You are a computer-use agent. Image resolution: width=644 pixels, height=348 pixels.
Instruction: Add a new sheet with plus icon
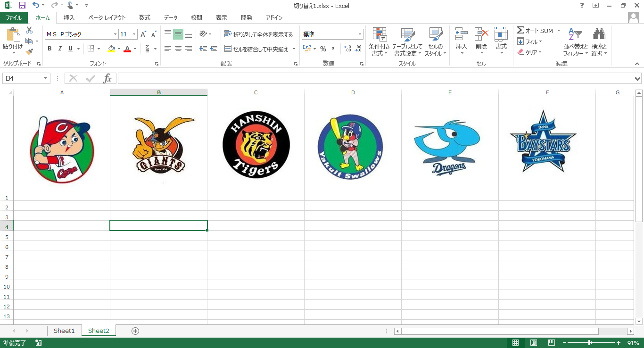(135, 331)
